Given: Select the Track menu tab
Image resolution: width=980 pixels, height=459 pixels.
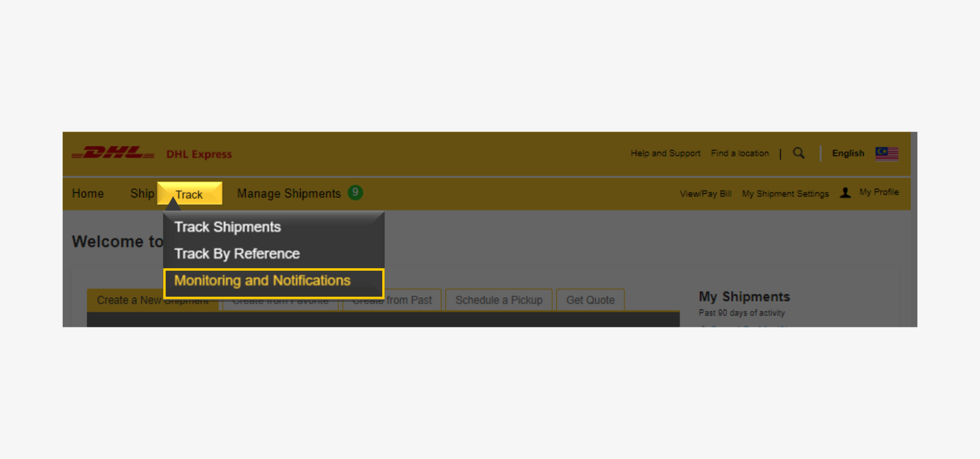Looking at the screenshot, I should pos(189,193).
